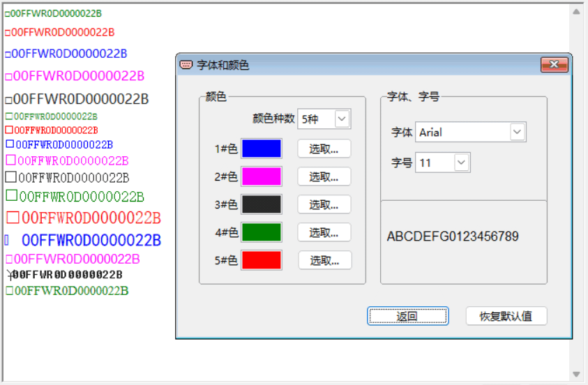Select the last green serif 00FFWR0D0000022B line

click(67, 291)
